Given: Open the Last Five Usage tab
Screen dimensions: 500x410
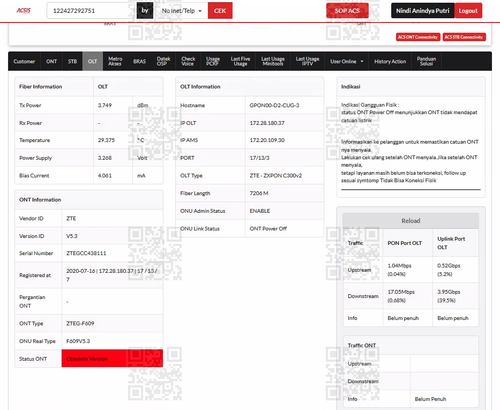Looking at the screenshot, I should click(x=240, y=61).
